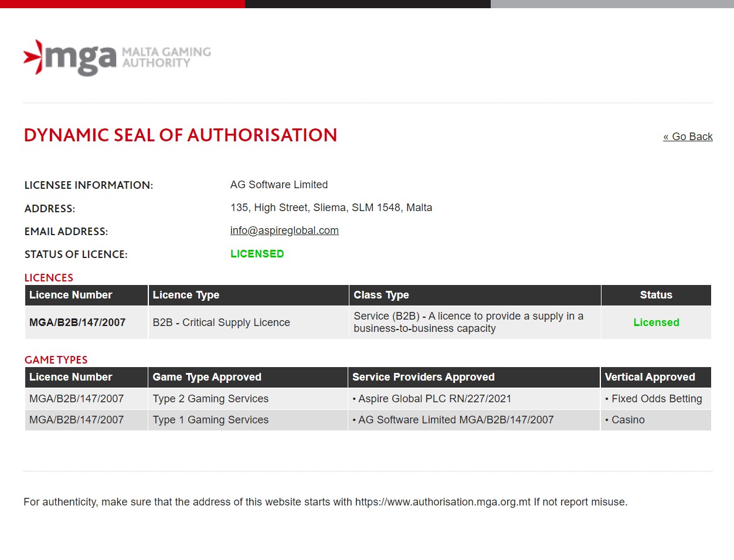Click the Class Type column header
Viewport: 734px width, 560px height.
(475, 295)
